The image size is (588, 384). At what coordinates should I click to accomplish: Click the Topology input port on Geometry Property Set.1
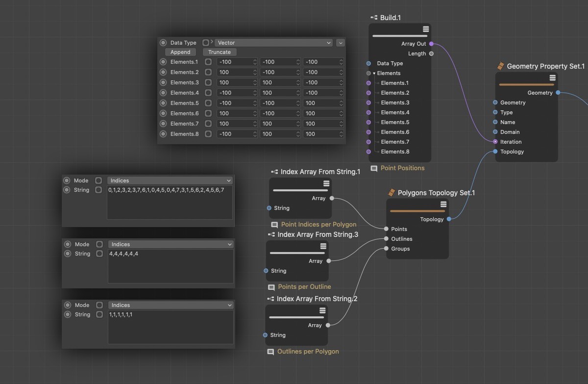coord(495,152)
